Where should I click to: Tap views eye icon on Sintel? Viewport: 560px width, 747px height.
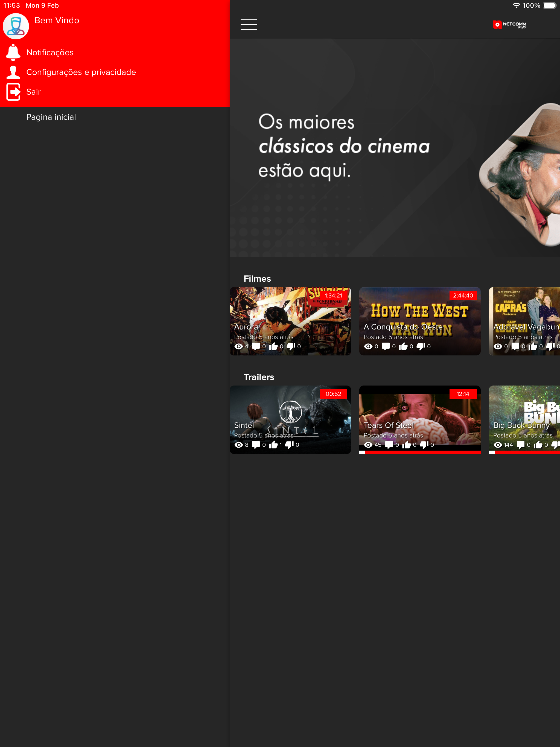pyautogui.click(x=238, y=445)
